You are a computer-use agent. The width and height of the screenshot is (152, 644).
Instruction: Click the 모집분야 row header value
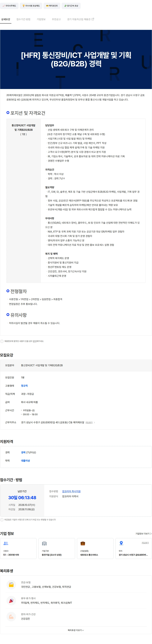pos(42,365)
